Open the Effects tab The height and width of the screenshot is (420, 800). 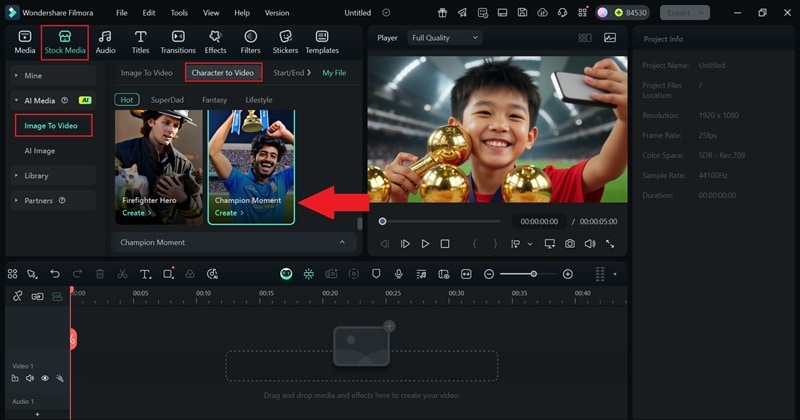tap(215, 42)
